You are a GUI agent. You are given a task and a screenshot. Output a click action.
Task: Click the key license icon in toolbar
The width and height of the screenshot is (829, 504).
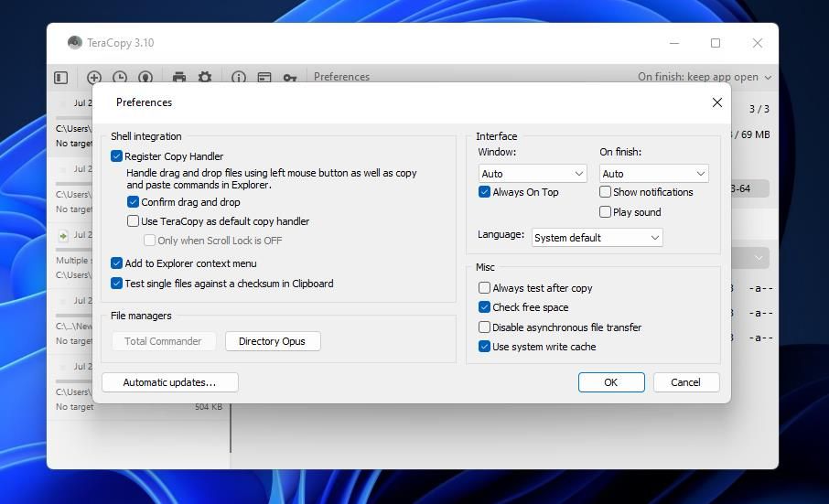point(290,78)
